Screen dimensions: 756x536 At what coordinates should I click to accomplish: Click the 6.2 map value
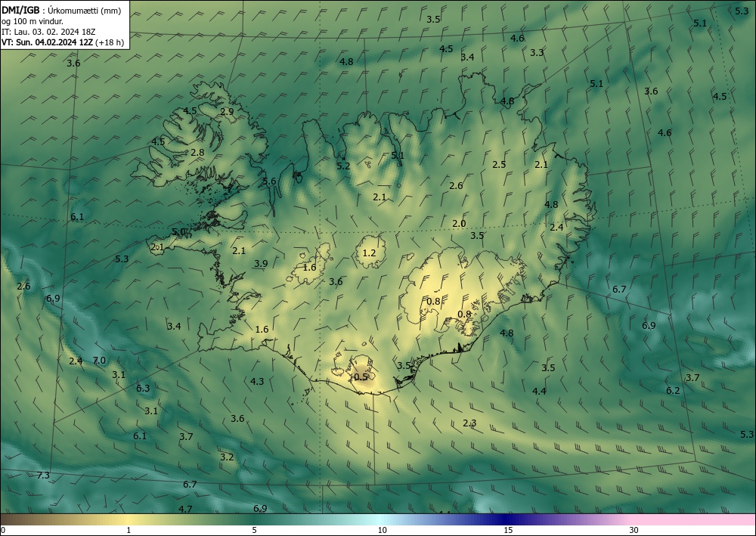673,390
